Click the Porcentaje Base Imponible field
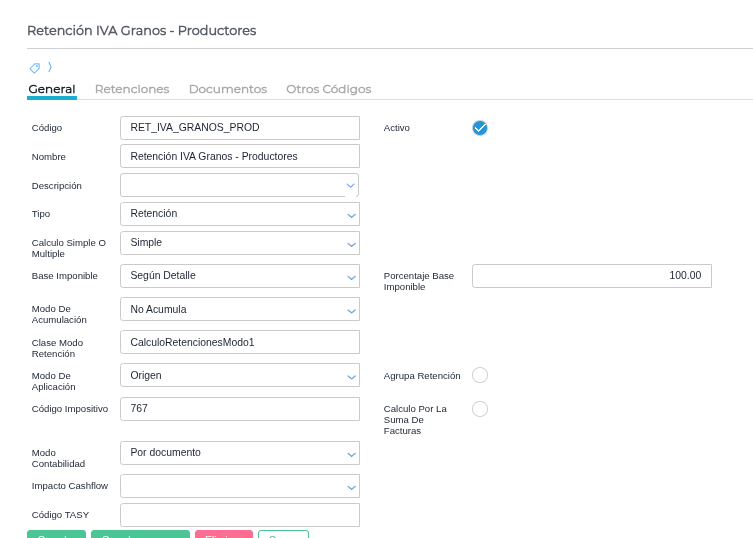 point(591,276)
